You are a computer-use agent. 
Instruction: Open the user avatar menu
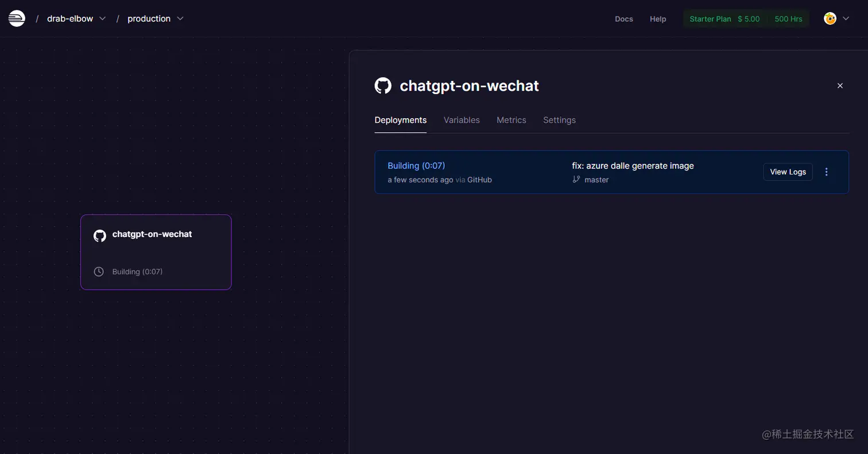pyautogui.click(x=830, y=18)
